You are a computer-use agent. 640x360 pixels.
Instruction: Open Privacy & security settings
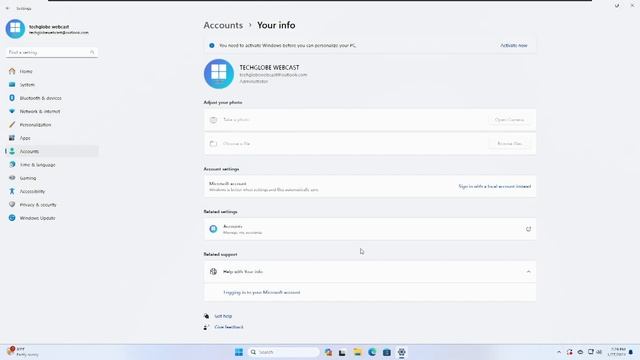tap(52, 204)
